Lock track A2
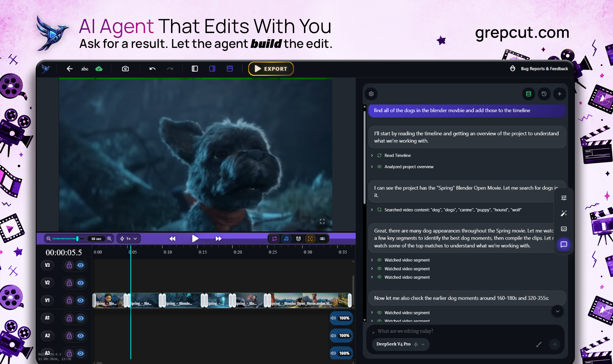 (69, 336)
